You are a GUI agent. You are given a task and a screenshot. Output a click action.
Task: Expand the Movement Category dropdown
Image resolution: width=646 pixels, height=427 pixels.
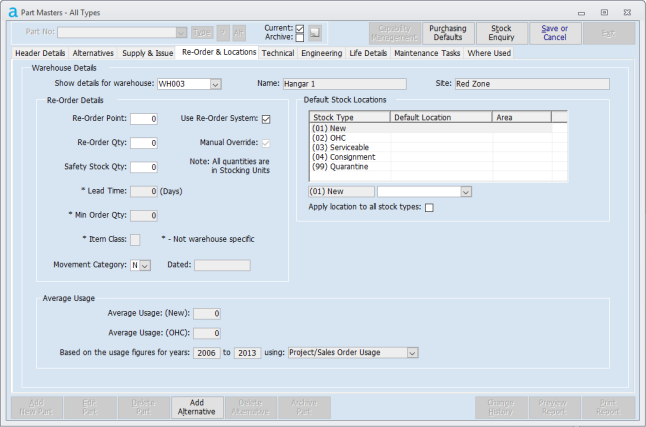point(145,265)
